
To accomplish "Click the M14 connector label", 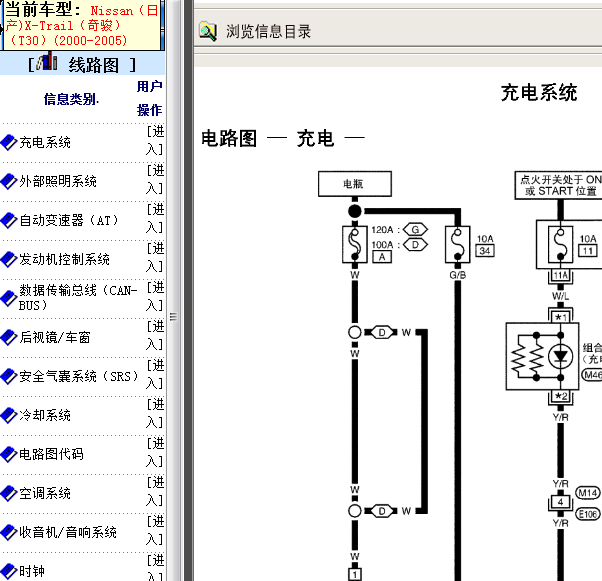I will point(588,493).
